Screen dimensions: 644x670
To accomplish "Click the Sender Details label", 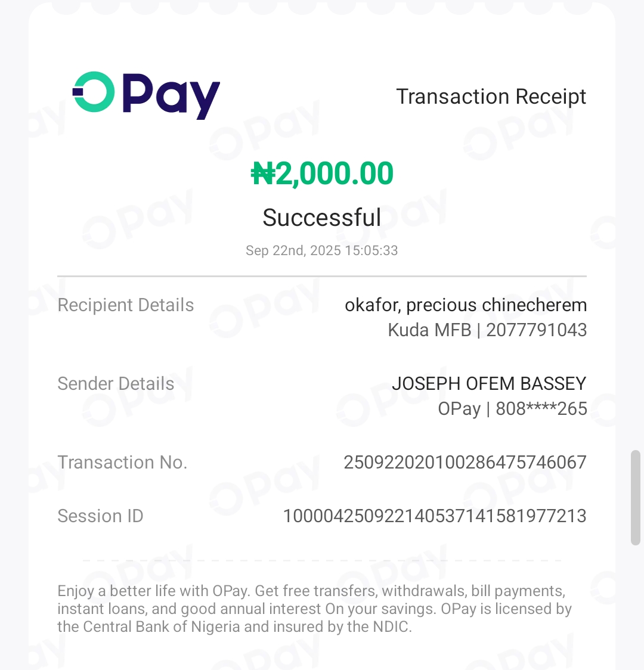I will [116, 384].
